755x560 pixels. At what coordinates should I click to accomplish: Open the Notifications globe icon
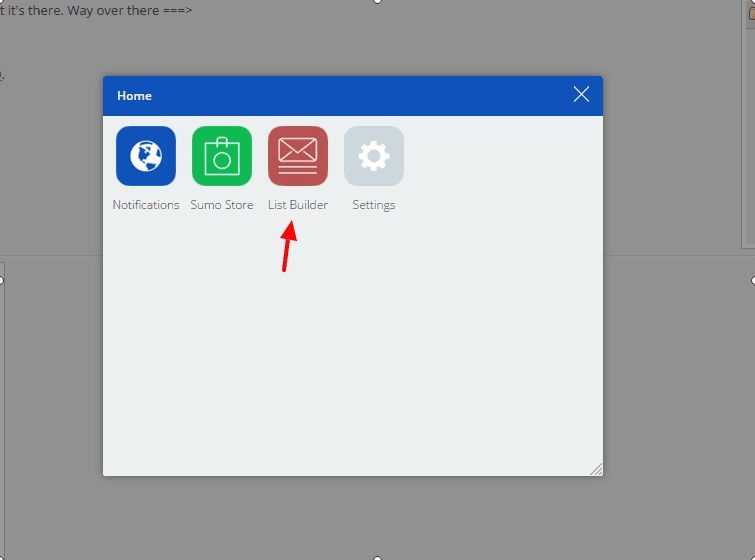tap(146, 156)
